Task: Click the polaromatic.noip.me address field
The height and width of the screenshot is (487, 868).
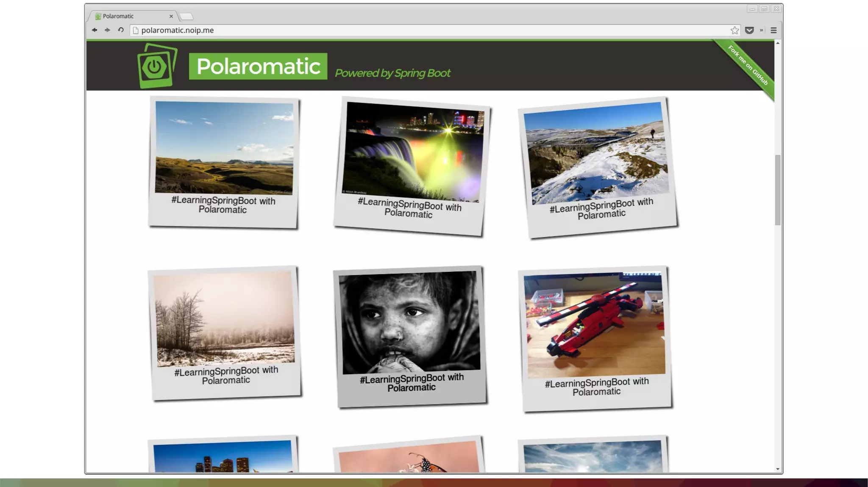Action: point(381,30)
